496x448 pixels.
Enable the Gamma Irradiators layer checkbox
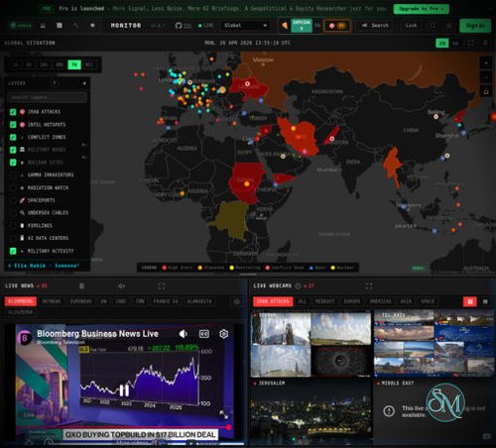coord(13,174)
